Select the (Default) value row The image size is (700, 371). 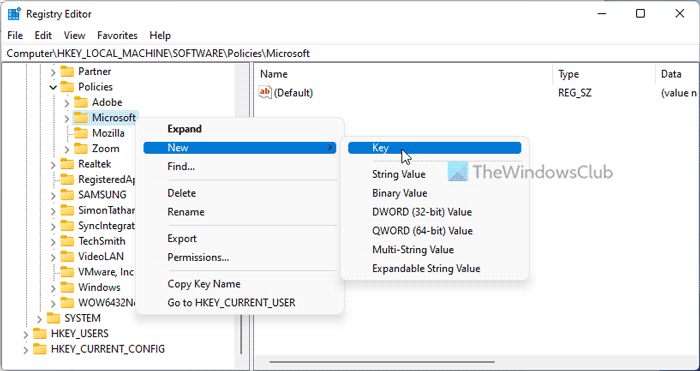(478, 93)
